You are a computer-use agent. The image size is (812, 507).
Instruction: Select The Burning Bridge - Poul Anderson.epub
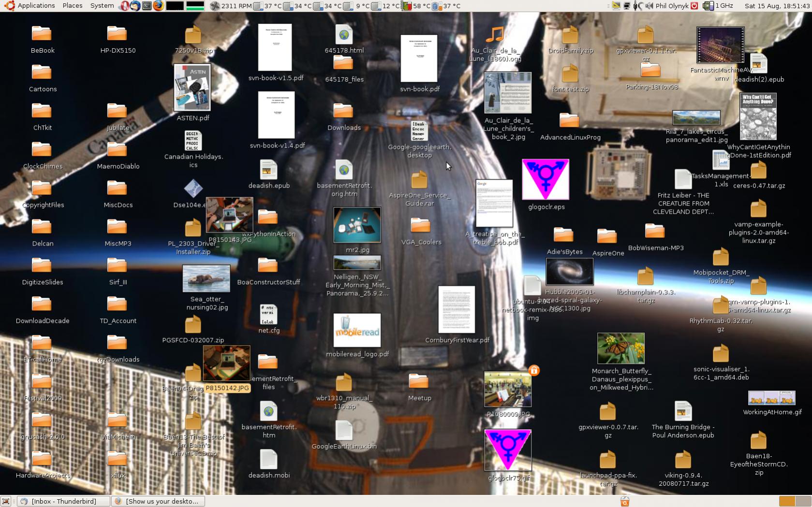[x=683, y=420]
